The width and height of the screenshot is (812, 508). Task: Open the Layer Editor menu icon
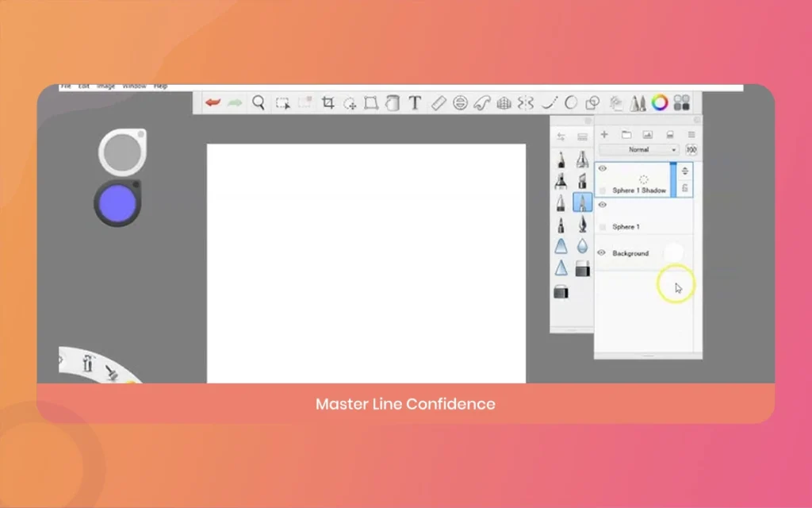(691, 135)
